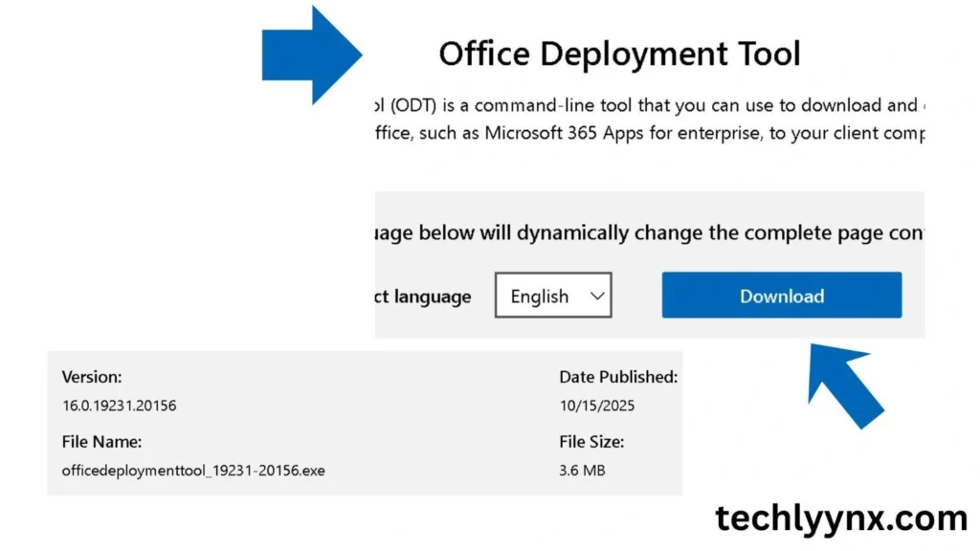This screenshot has width=980, height=551.
Task: Click the word English in the language selector
Action: (540, 297)
